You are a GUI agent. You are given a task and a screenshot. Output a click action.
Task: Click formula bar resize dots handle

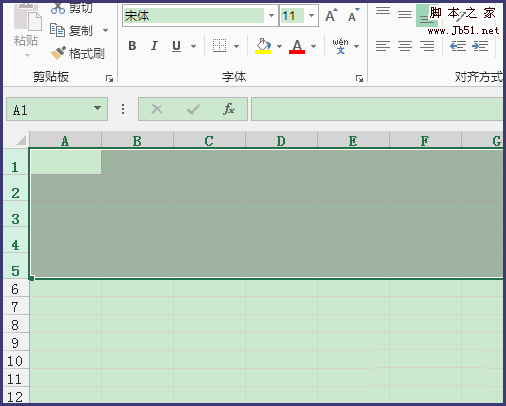123,109
